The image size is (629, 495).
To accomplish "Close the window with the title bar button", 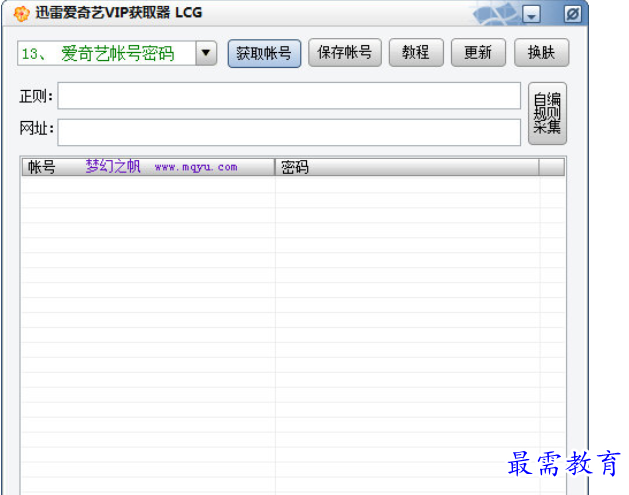I will coord(572,14).
